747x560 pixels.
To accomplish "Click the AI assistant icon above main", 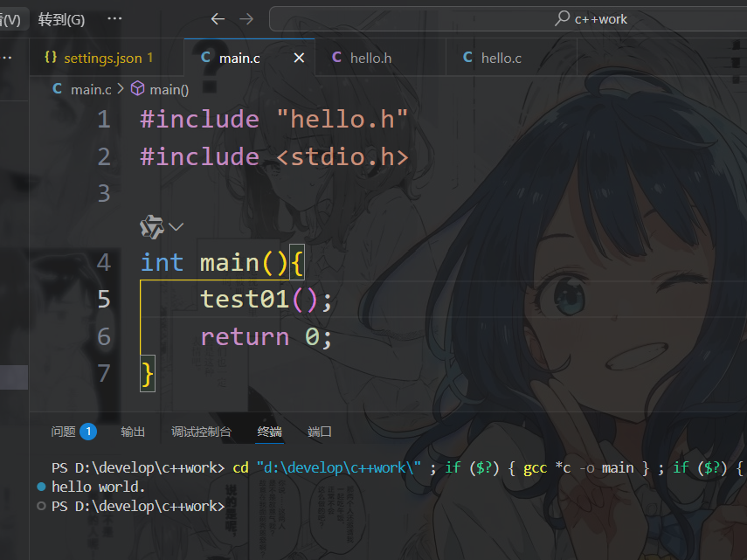I will coord(151,226).
